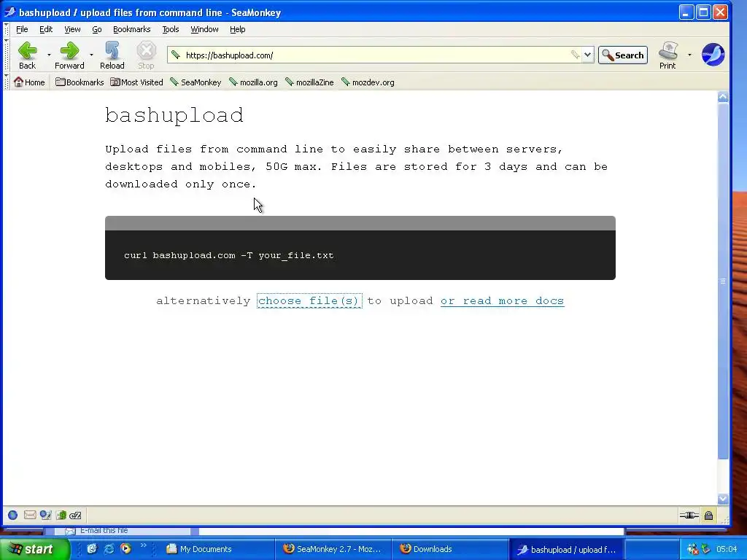This screenshot has width=747, height=560.
Task: Click the Forward arrow button
Action: pos(69,55)
